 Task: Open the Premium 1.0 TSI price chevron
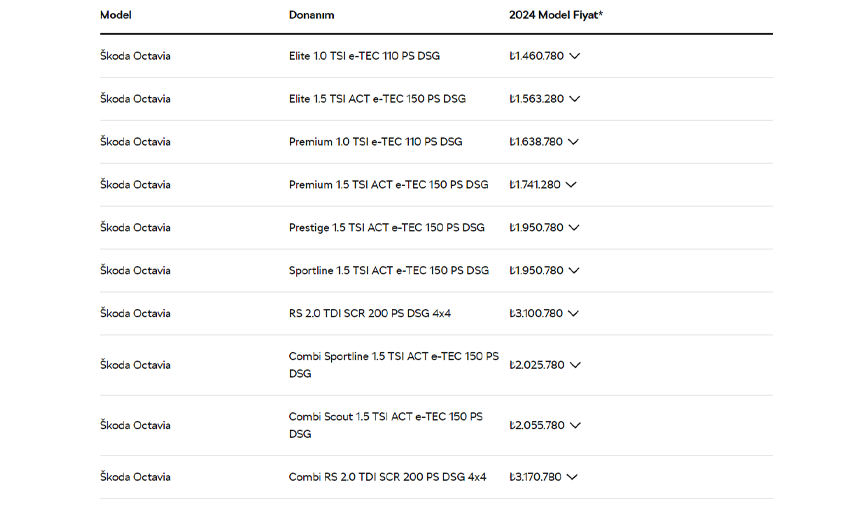[573, 142]
